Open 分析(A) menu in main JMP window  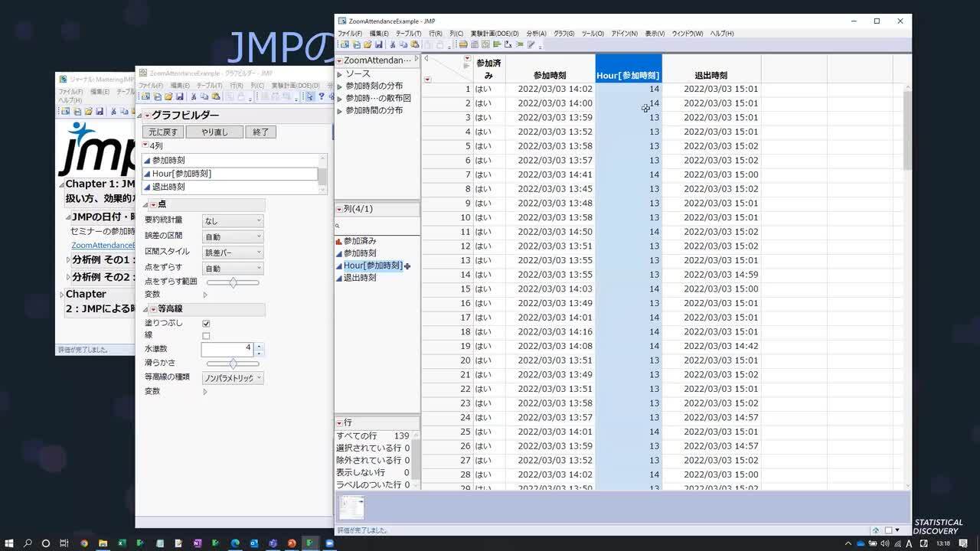(536, 34)
